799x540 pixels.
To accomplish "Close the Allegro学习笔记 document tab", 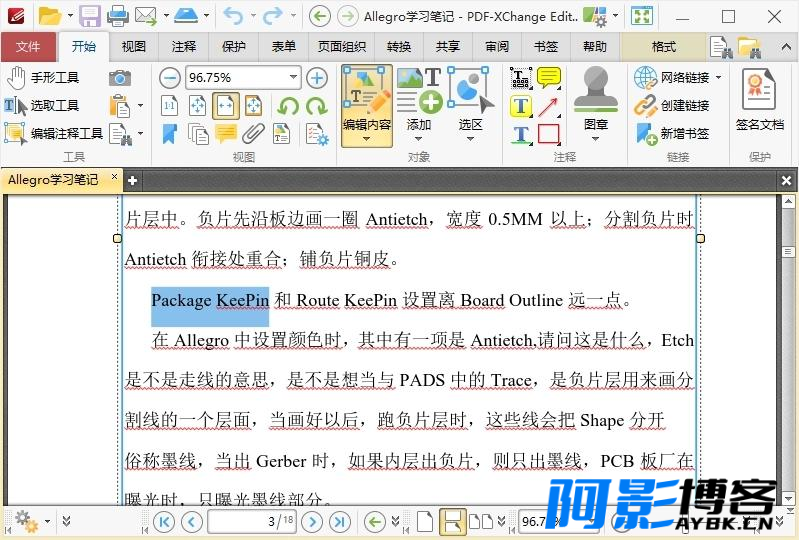I will coord(115,177).
